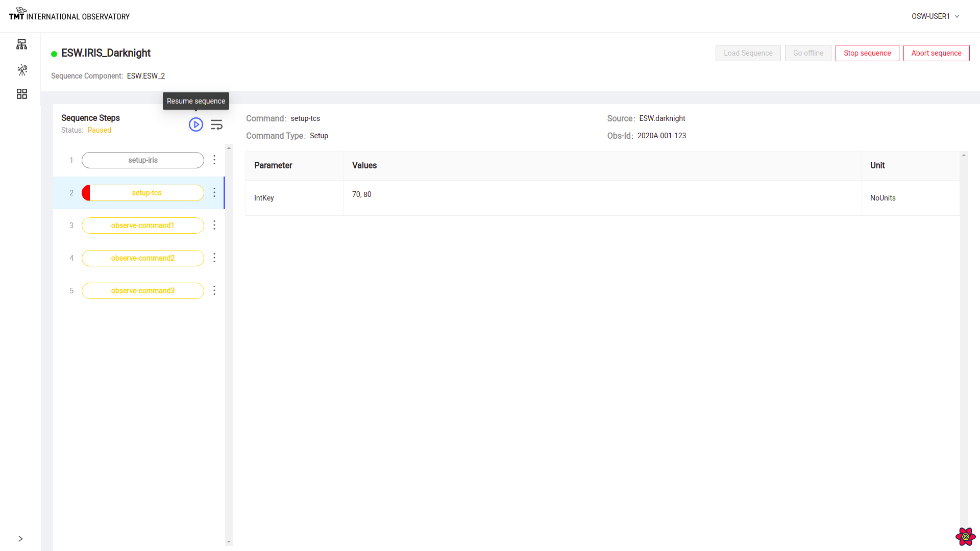Select the observe-command3 step
The image size is (980, 551).
pos(143,291)
